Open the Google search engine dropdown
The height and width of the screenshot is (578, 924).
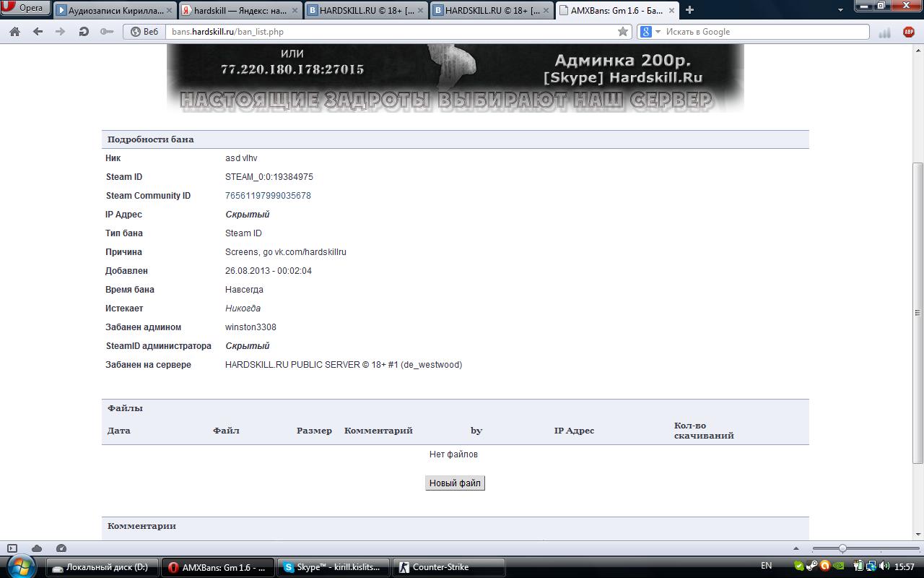(650, 32)
